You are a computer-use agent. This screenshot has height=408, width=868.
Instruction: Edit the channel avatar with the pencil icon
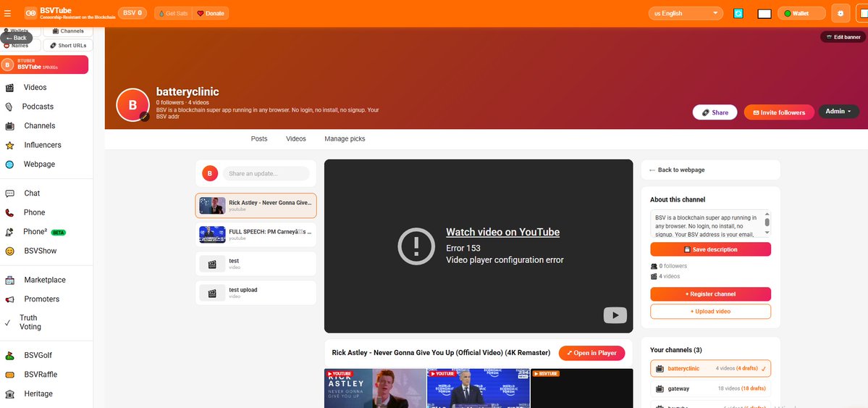point(145,117)
